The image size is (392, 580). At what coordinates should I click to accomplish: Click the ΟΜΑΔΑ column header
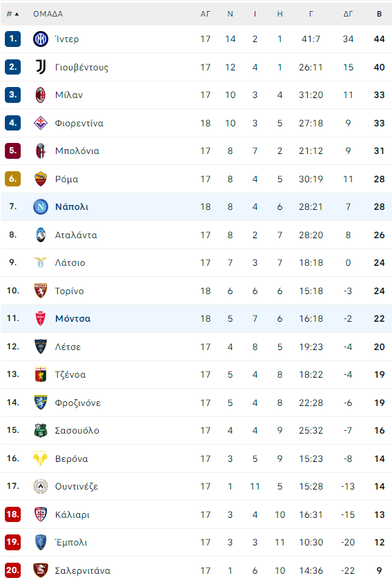tap(48, 14)
